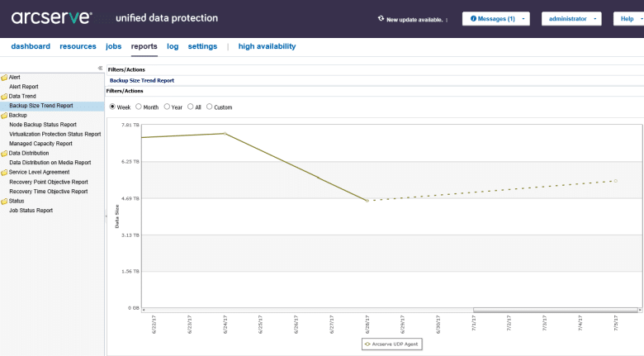
Task: Select the Data Trend tree category
Action: (22, 96)
